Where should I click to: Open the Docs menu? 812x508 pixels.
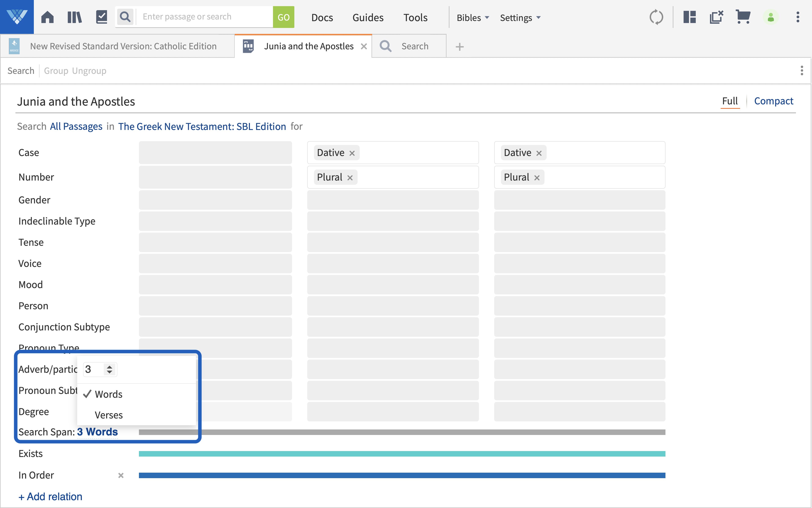[x=322, y=18]
